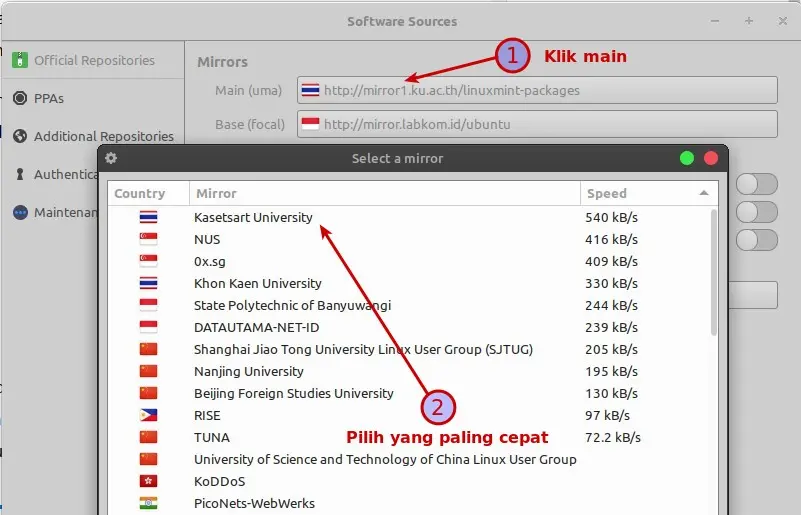The width and height of the screenshot is (801, 515).
Task: Click green button in Select a mirror dialog
Action: click(x=687, y=158)
